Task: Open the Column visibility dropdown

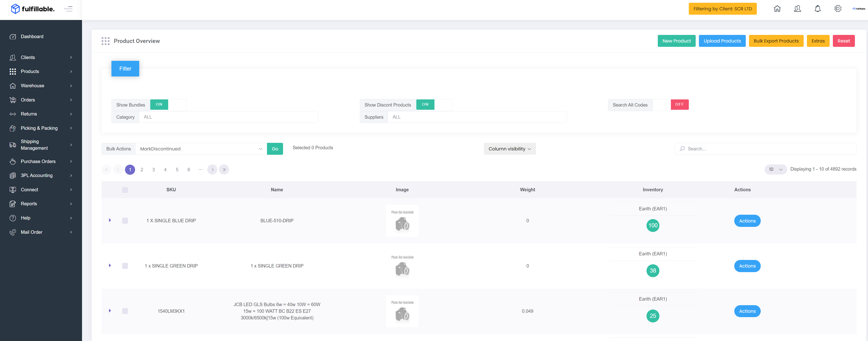Action: pyautogui.click(x=510, y=149)
